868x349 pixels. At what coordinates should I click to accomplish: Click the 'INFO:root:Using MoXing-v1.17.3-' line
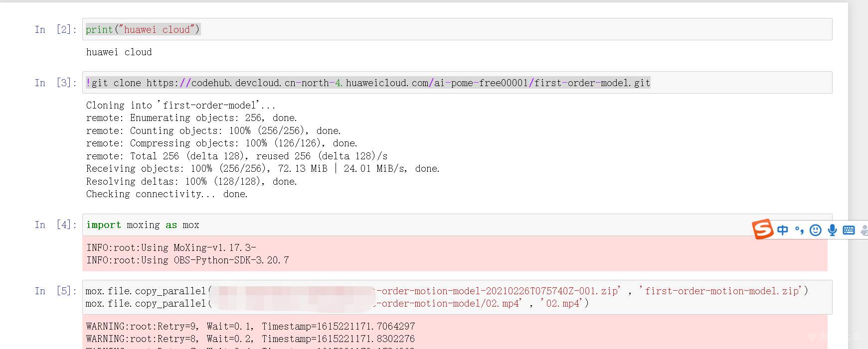171,247
